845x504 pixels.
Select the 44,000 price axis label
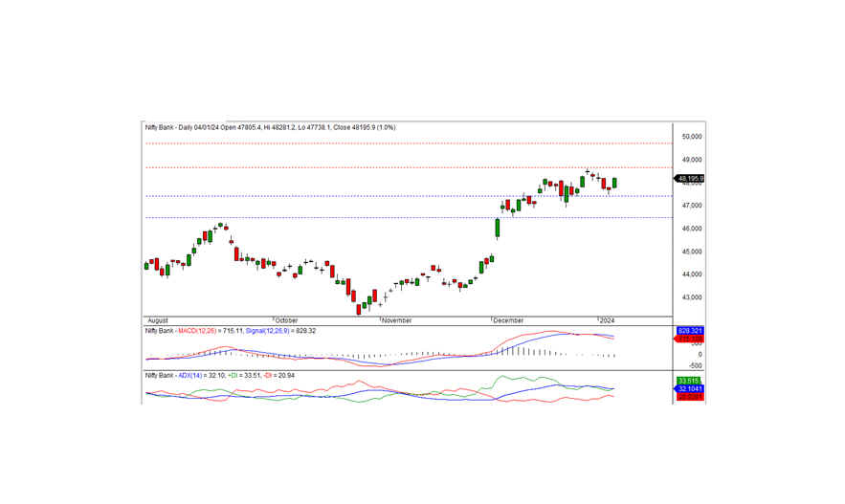coord(692,274)
